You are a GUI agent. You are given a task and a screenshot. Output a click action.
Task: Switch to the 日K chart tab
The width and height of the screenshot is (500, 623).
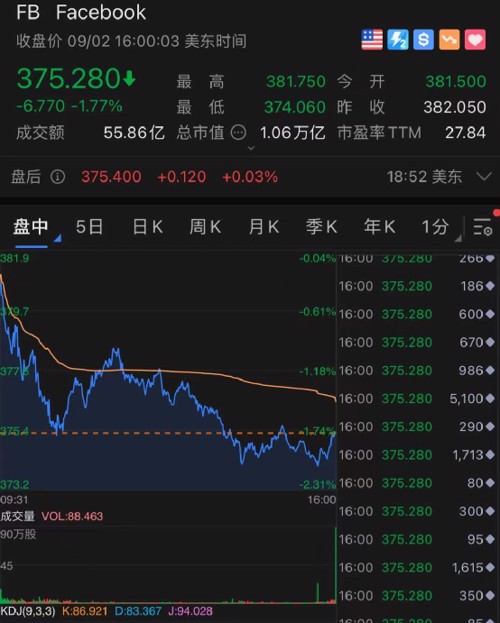click(x=147, y=227)
